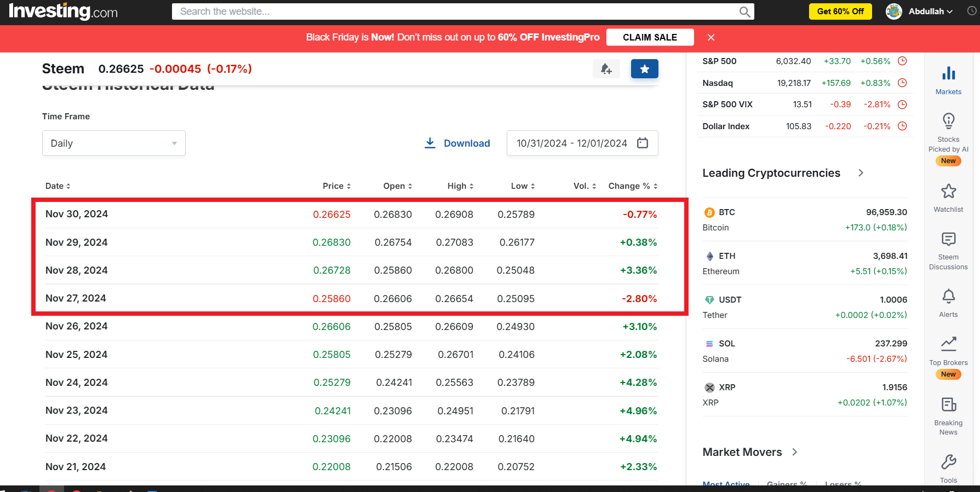
Task: Click the Bitcoin coin icon
Action: tap(709, 212)
